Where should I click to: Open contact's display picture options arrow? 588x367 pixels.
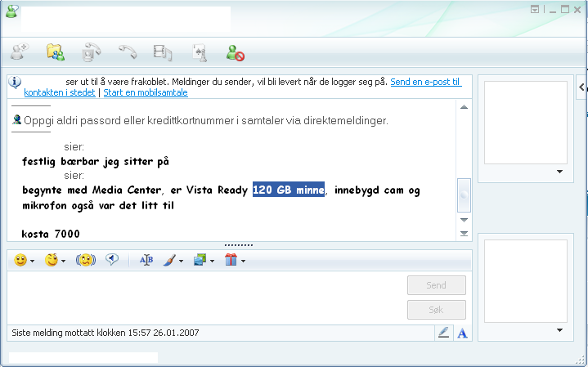(x=560, y=172)
